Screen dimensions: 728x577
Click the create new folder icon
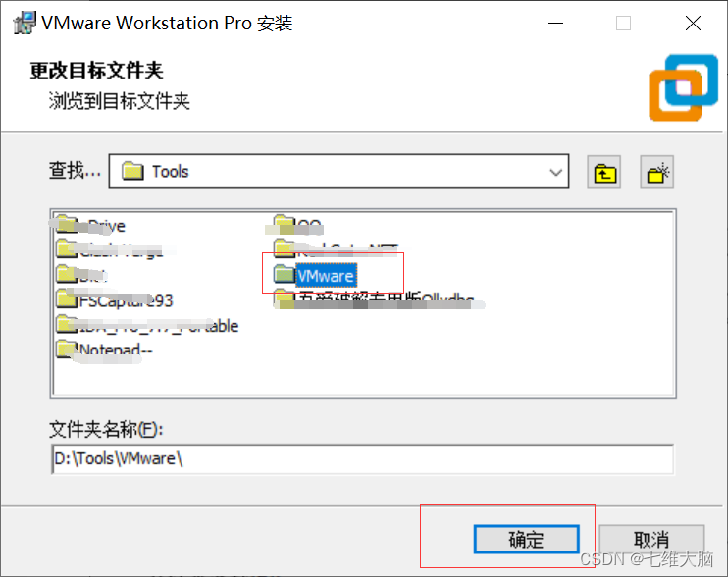pos(657,173)
